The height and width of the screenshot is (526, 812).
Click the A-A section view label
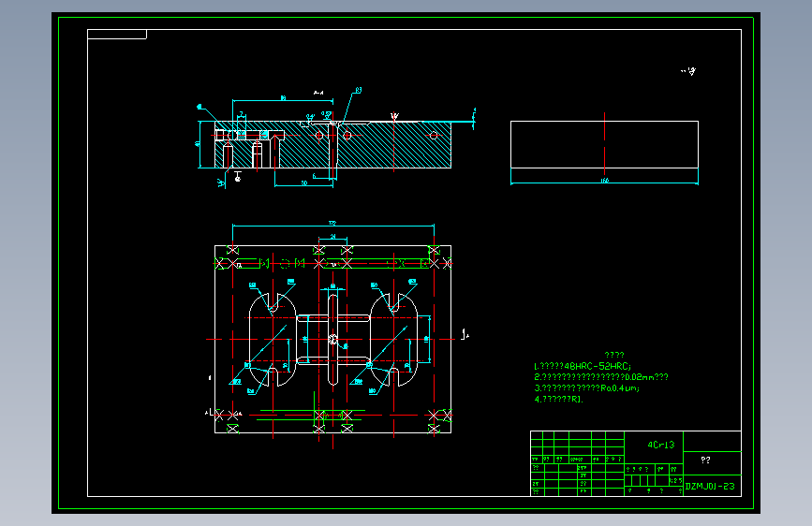coord(318,94)
